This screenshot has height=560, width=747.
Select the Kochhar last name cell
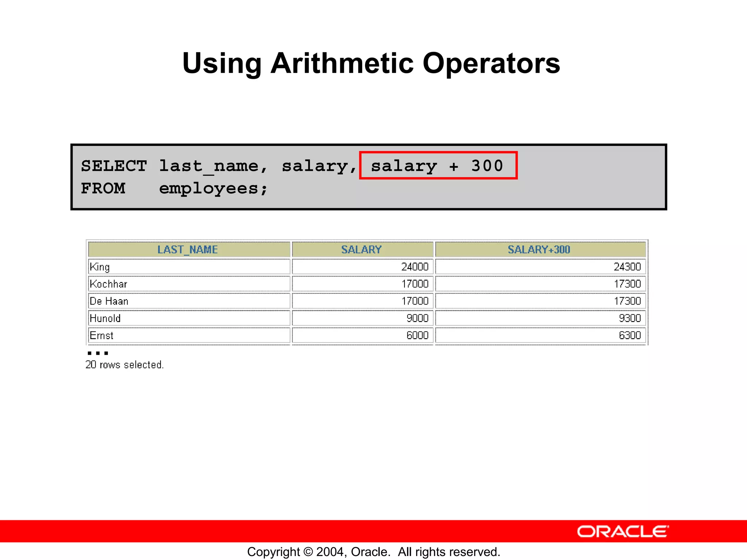click(x=188, y=284)
